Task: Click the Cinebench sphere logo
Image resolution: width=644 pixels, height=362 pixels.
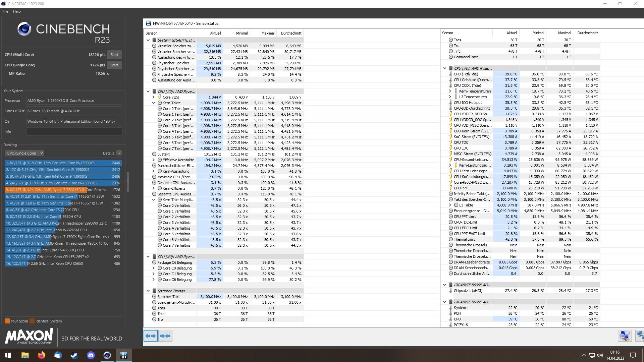Action: 24,29
